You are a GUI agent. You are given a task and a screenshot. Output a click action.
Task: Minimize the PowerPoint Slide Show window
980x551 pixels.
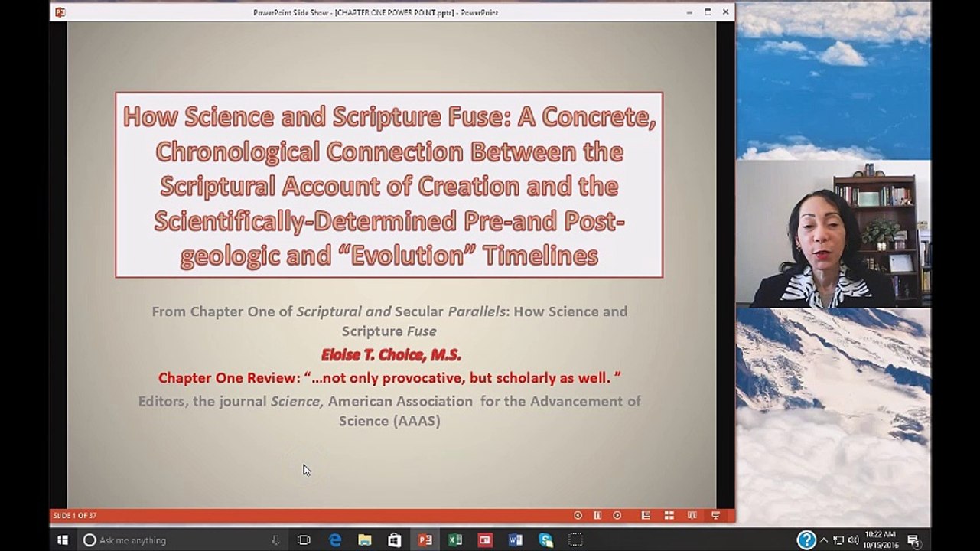[689, 12]
